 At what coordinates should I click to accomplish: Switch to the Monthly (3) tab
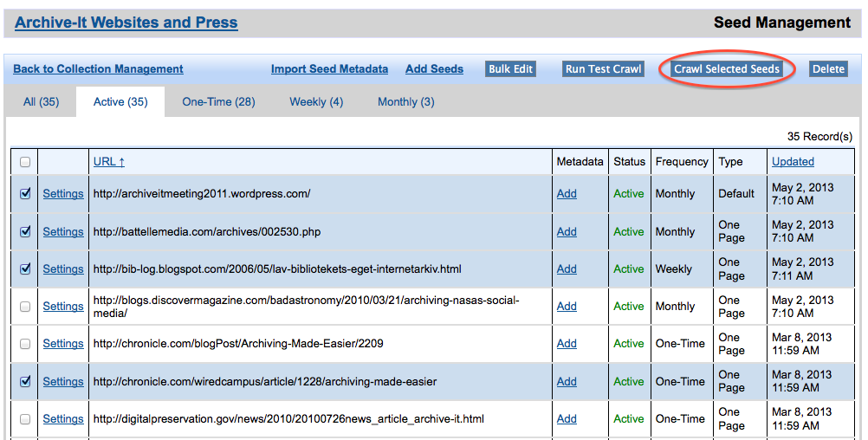coord(405,102)
